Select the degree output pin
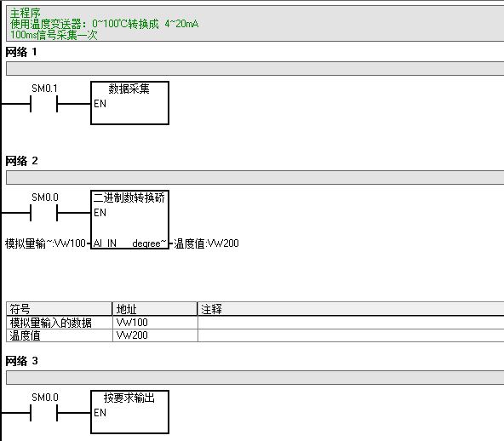 [150, 243]
